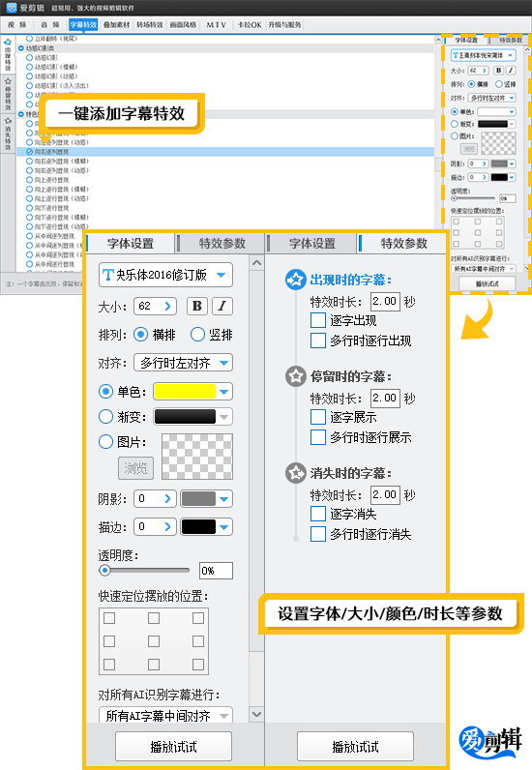Viewport: 532px width, 770px height.
Task: Enable the 逐字消失 checkbox
Action: 318,515
